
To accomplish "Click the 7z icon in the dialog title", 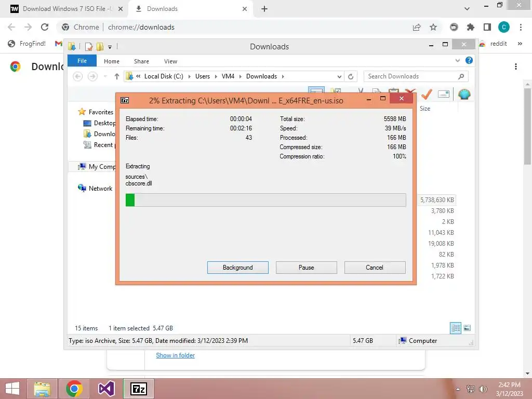I will pyautogui.click(x=125, y=100).
